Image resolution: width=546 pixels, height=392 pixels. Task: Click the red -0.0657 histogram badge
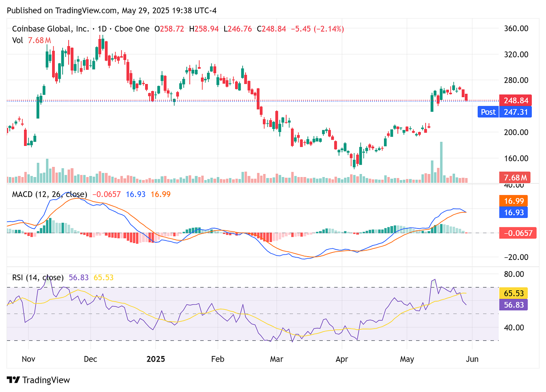tap(518, 233)
